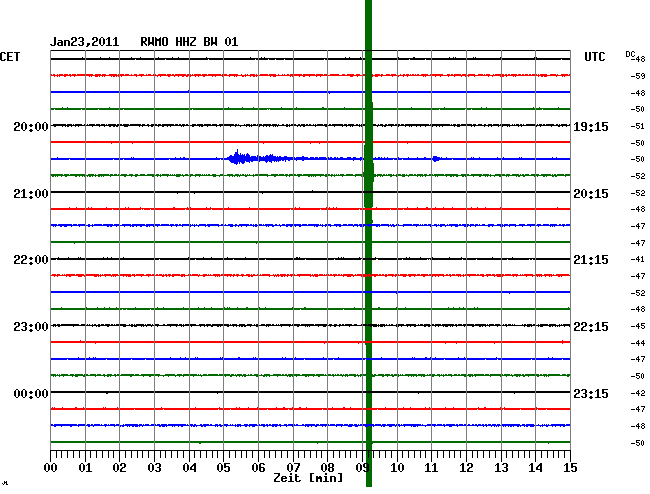Click minute tick label 13
The width and height of the screenshot is (650, 494).
click(x=501, y=468)
